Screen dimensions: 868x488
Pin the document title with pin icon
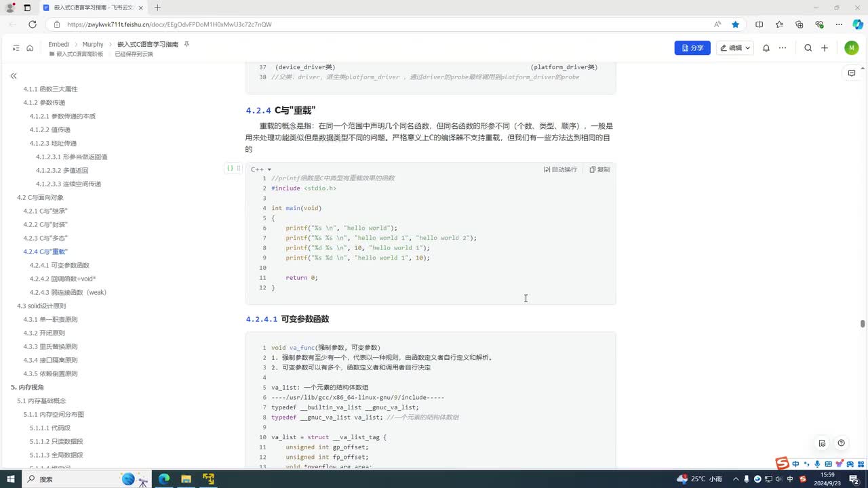186,44
